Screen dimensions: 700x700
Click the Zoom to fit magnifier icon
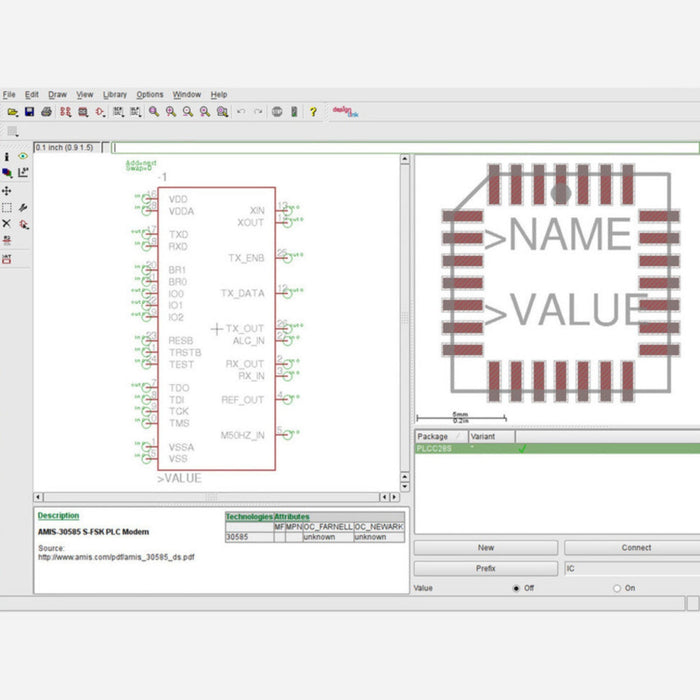click(154, 112)
